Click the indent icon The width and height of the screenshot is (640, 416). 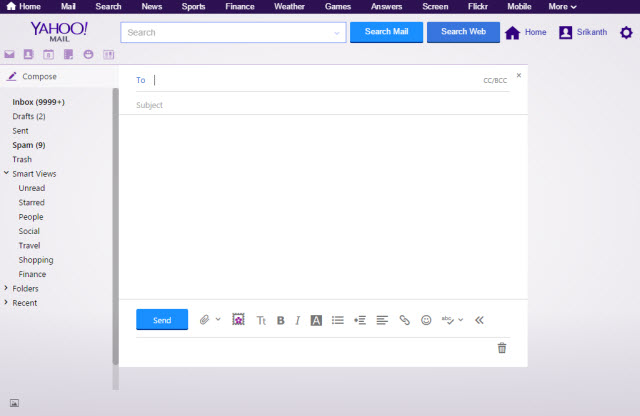[x=360, y=320]
